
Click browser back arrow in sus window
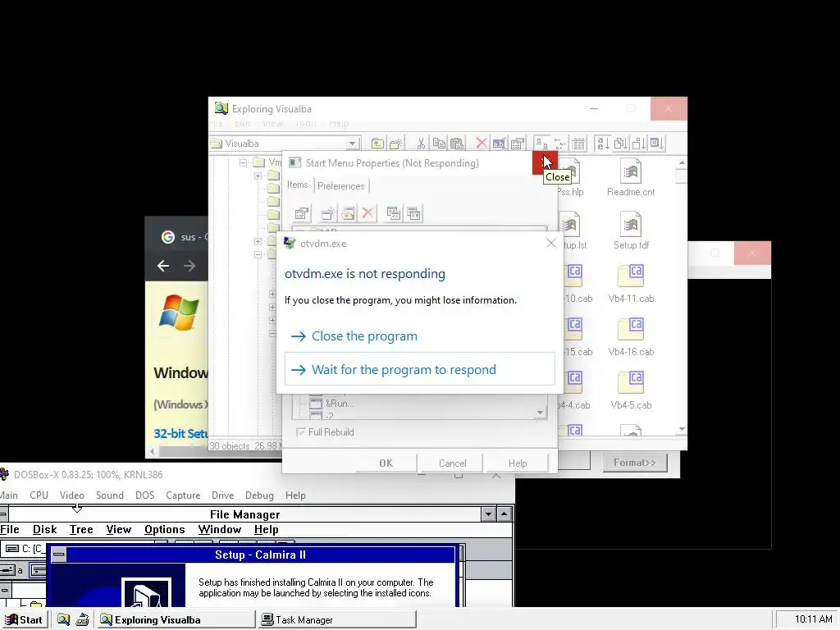pyautogui.click(x=163, y=265)
